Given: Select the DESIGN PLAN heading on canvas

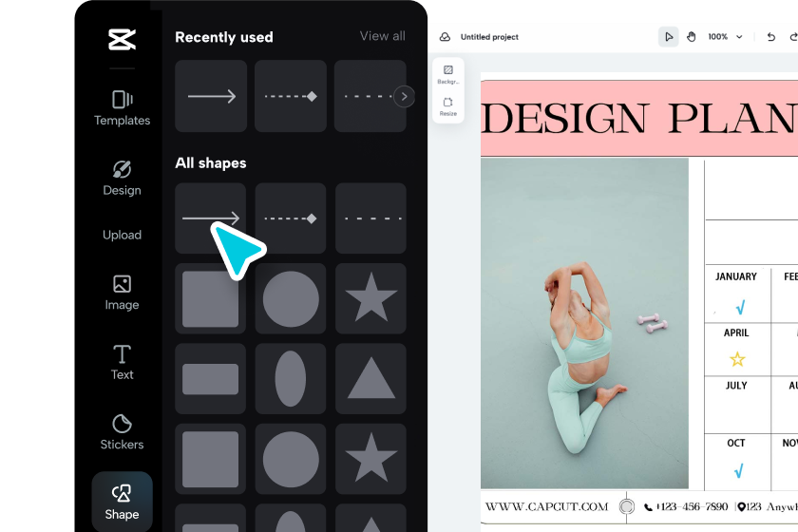Looking at the screenshot, I should tap(639, 118).
